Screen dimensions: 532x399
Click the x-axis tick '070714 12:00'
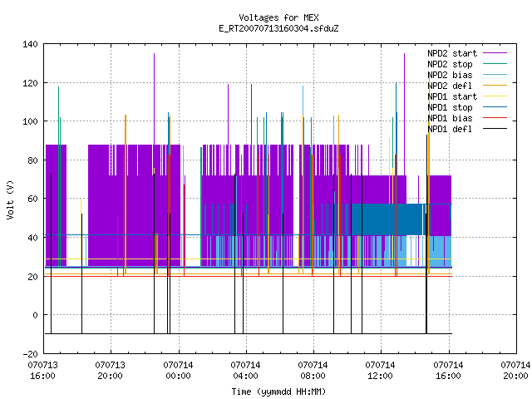[x=380, y=371]
